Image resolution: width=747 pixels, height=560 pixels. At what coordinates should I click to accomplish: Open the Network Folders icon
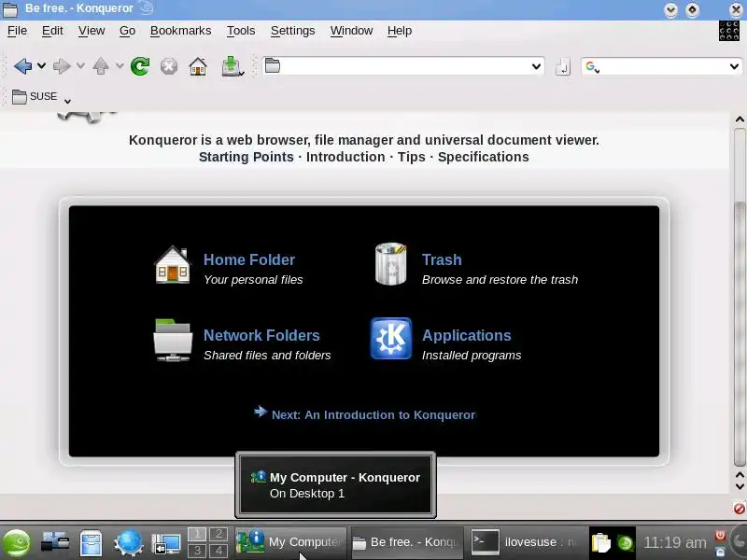click(x=173, y=340)
